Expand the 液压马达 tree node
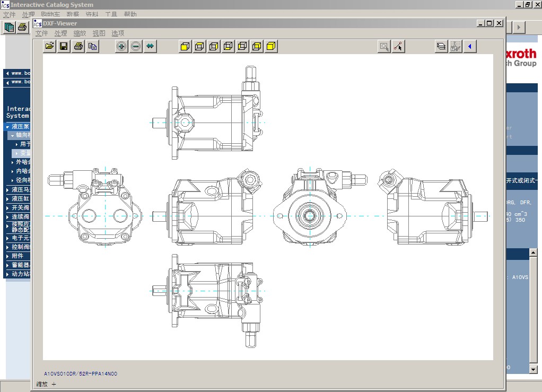This screenshot has height=392, width=542. tap(7, 190)
